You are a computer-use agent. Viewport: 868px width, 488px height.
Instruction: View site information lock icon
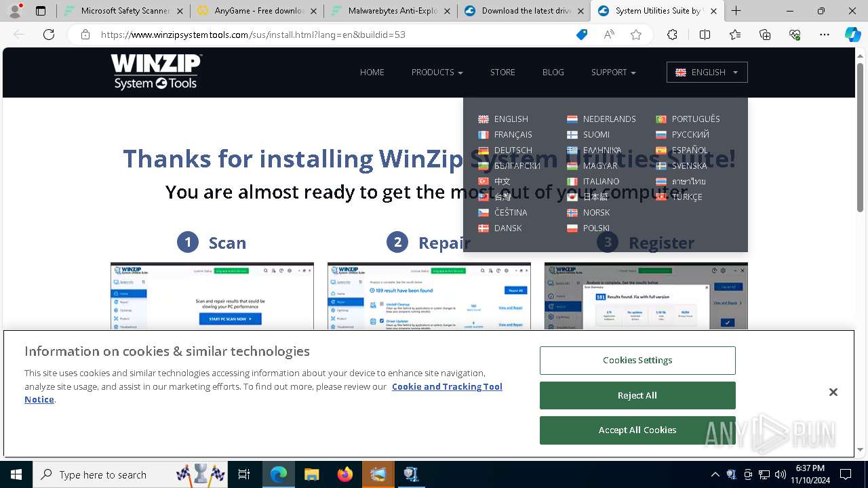pos(85,35)
